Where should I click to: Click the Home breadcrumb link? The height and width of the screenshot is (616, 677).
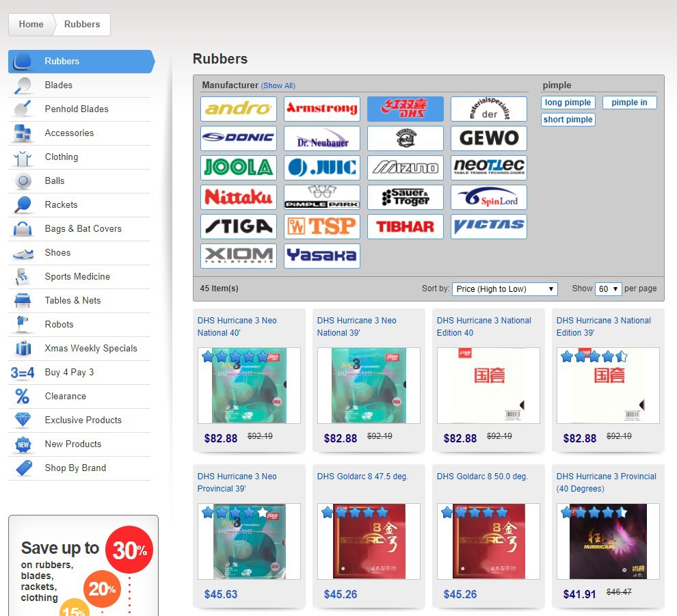coord(31,24)
